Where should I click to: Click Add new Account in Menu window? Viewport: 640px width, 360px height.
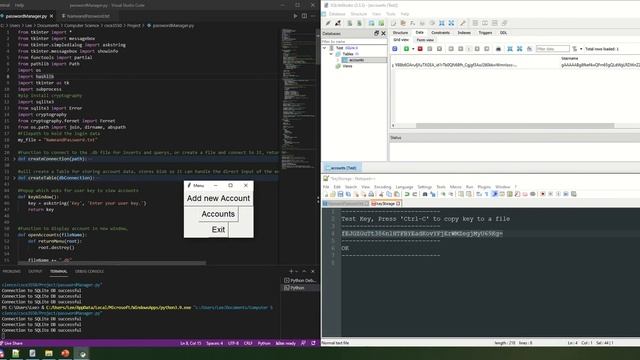pyautogui.click(x=218, y=198)
